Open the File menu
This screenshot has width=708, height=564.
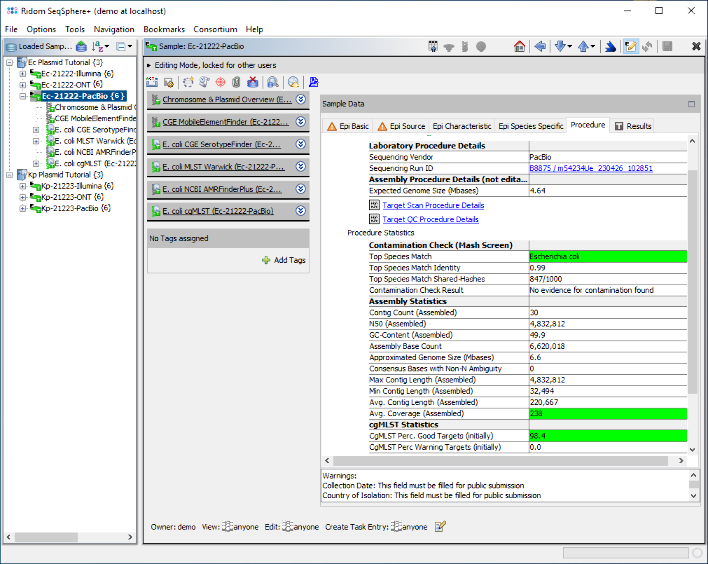click(x=11, y=29)
